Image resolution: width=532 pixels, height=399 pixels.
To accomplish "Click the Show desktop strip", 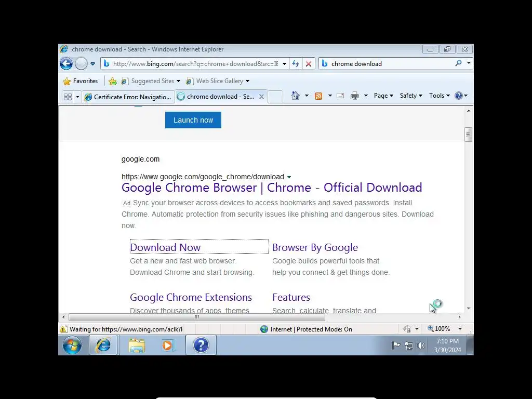I will 470,345.
